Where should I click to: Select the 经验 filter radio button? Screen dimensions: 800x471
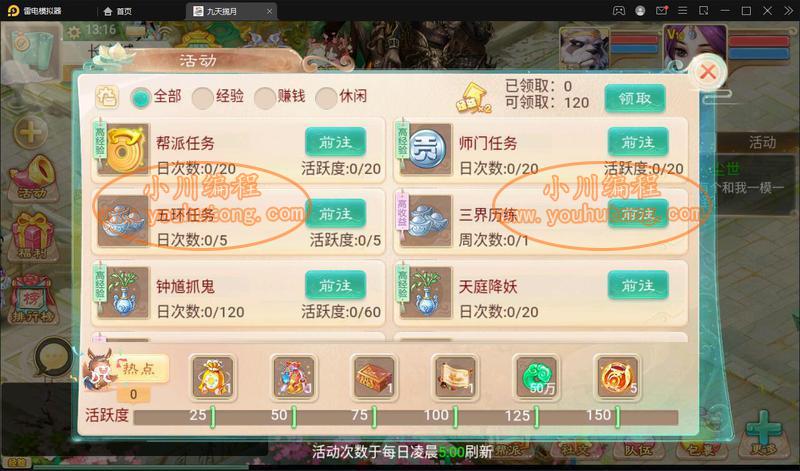203,97
